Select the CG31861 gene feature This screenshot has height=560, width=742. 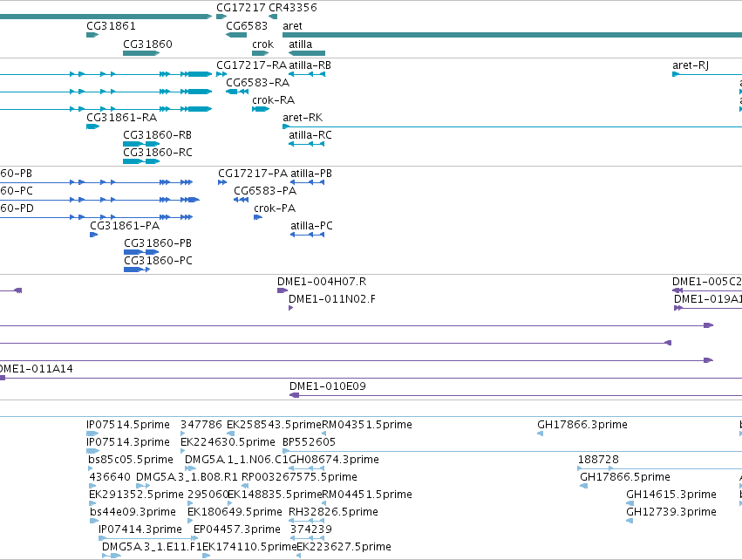click(92, 35)
